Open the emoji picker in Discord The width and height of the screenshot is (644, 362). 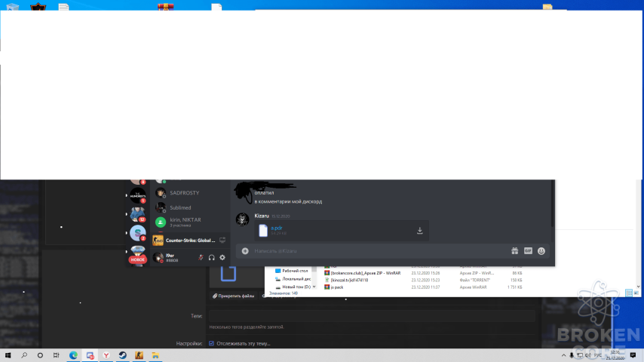click(x=541, y=250)
